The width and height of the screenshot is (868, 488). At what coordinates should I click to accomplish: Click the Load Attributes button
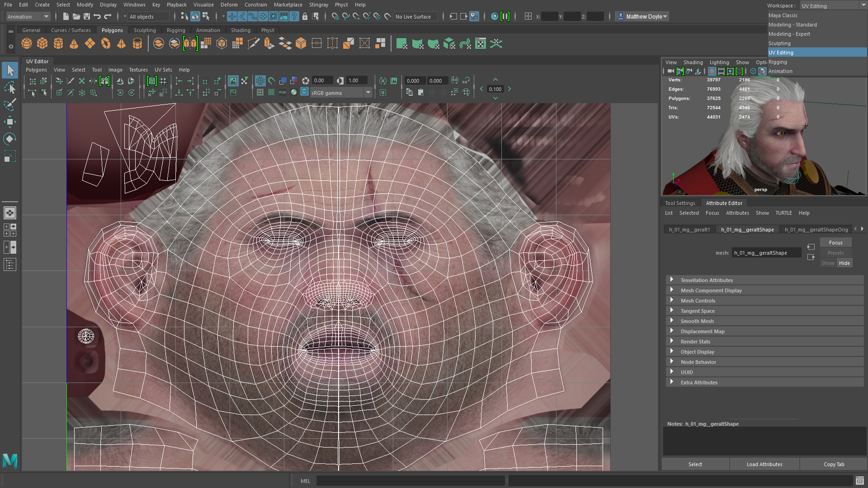pyautogui.click(x=764, y=464)
